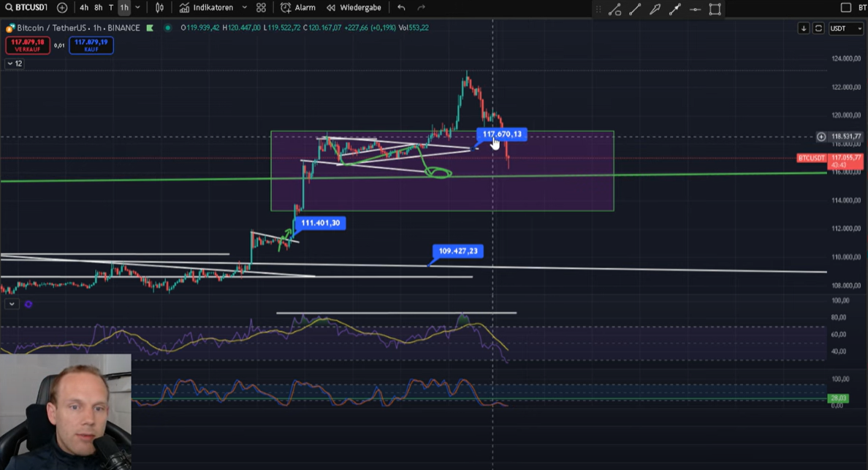Image resolution: width=868 pixels, height=470 pixels.
Task: Open the candlestick chart type selector
Action: click(x=159, y=8)
